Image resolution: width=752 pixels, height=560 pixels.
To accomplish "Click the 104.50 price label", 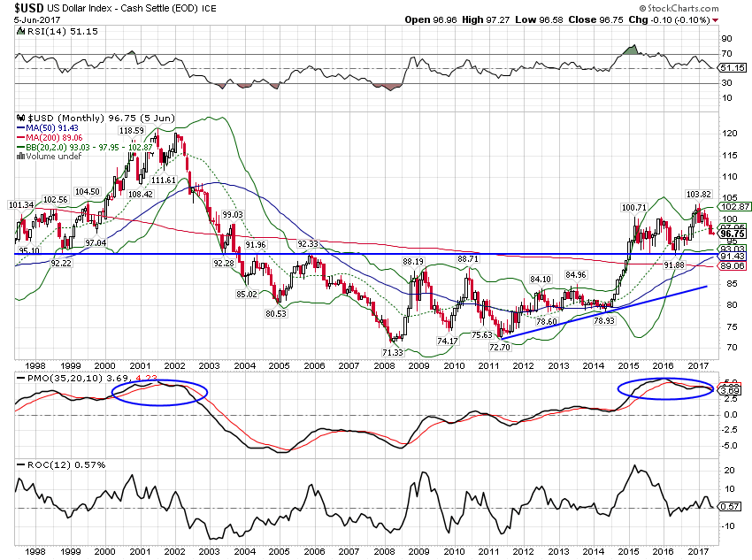I will click(88, 191).
